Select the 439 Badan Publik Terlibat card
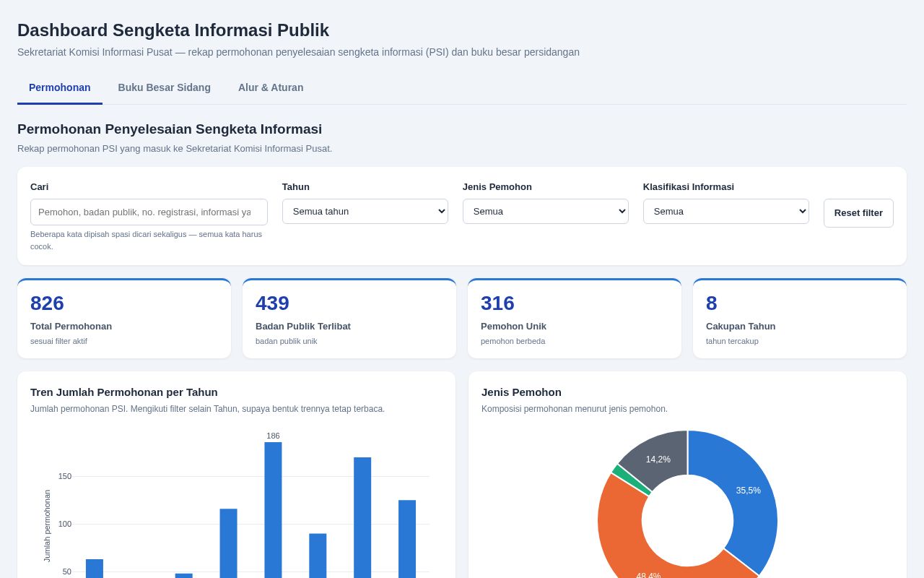 [x=349, y=319]
